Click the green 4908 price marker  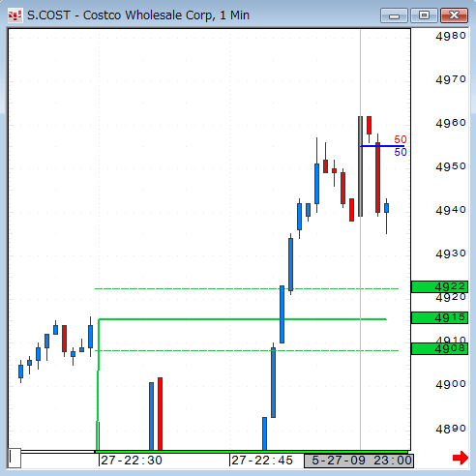439,348
